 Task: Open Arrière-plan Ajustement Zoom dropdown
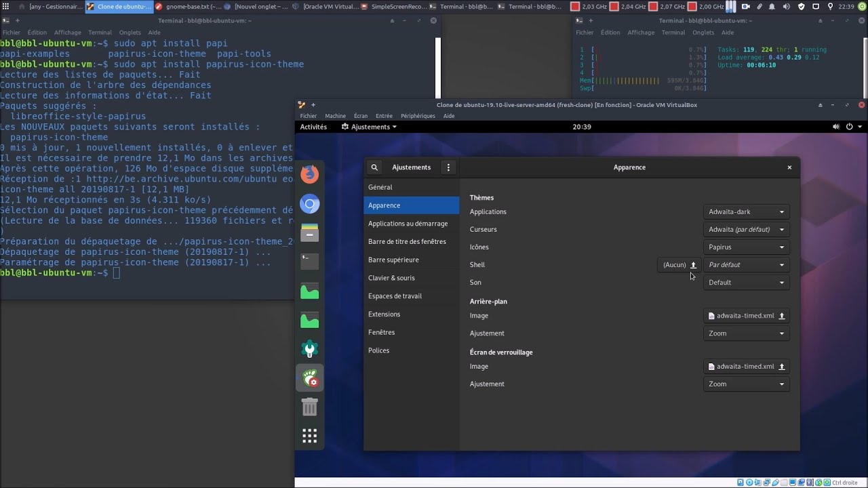[747, 333]
